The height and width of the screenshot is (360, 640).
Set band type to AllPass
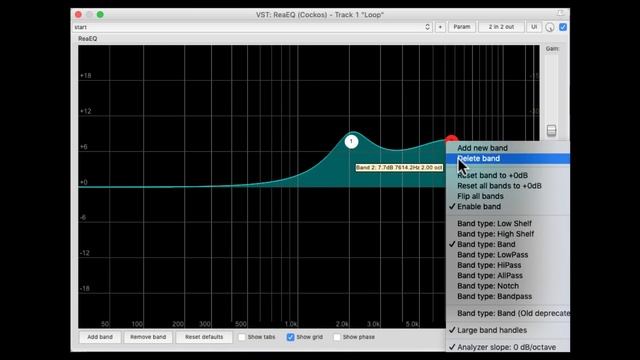(508, 276)
